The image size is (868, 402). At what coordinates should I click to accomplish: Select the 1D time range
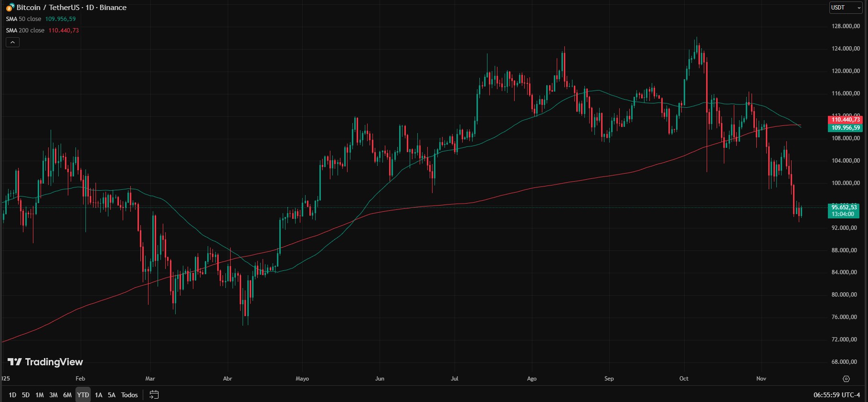(x=12, y=395)
